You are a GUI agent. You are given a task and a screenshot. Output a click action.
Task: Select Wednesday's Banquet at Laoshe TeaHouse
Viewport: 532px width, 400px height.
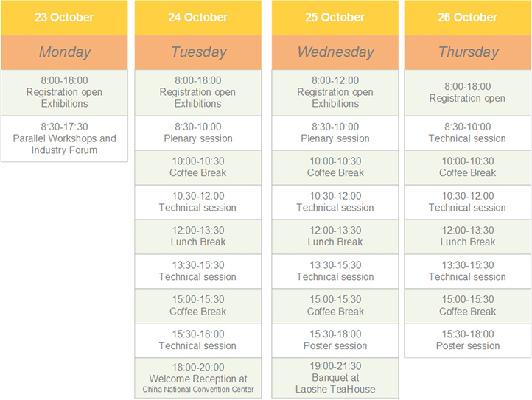[335, 378]
